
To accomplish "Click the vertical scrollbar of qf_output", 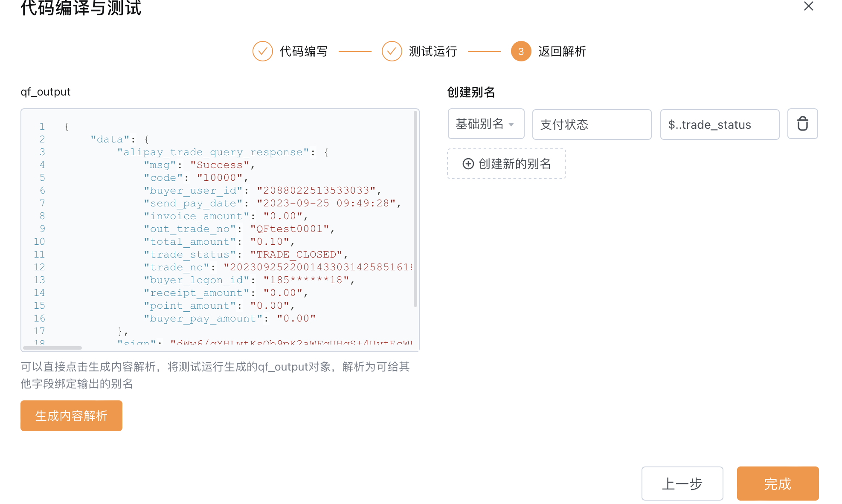I will (x=415, y=209).
